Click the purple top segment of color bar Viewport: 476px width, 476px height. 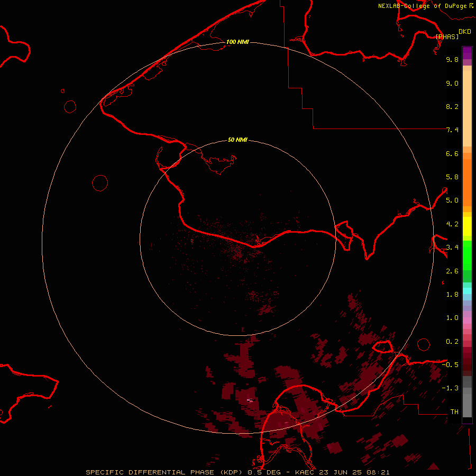coord(467,53)
